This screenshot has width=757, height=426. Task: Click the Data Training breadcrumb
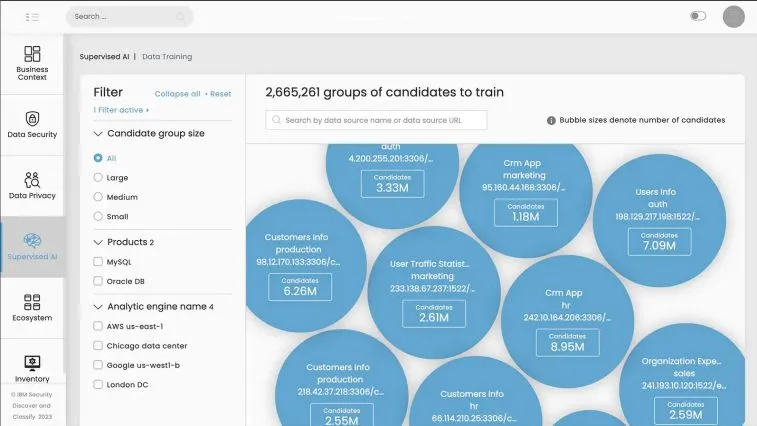pos(167,57)
